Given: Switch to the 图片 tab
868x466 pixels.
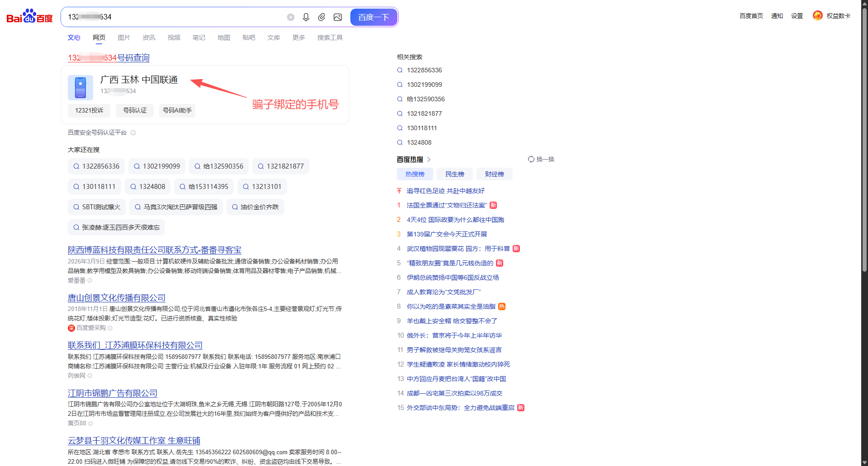Looking at the screenshot, I should (x=124, y=38).
